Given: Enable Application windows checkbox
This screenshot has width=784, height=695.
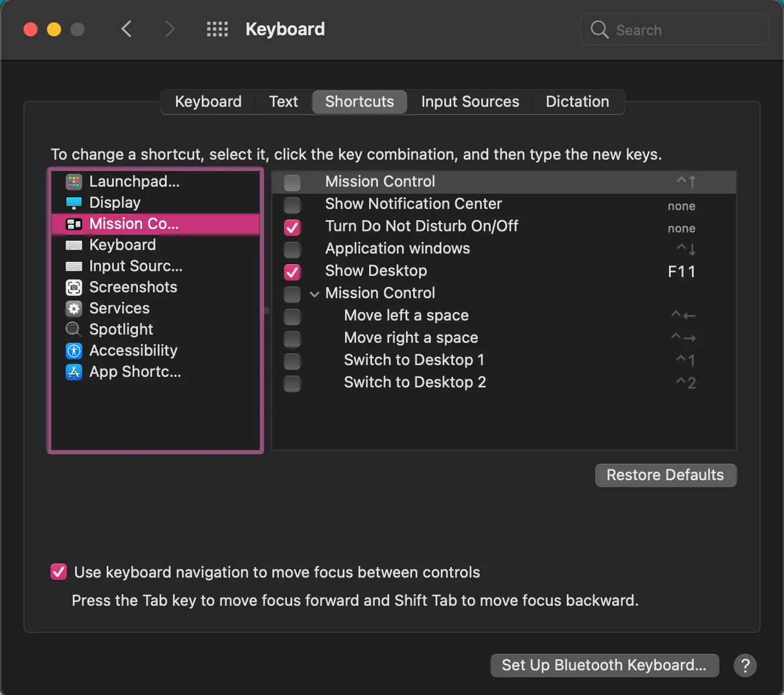Looking at the screenshot, I should [x=292, y=249].
